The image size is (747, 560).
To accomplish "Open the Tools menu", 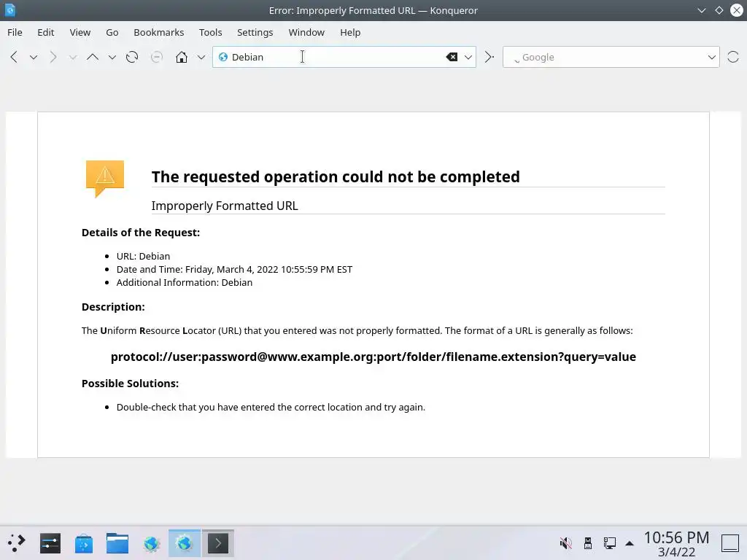I will tap(211, 32).
